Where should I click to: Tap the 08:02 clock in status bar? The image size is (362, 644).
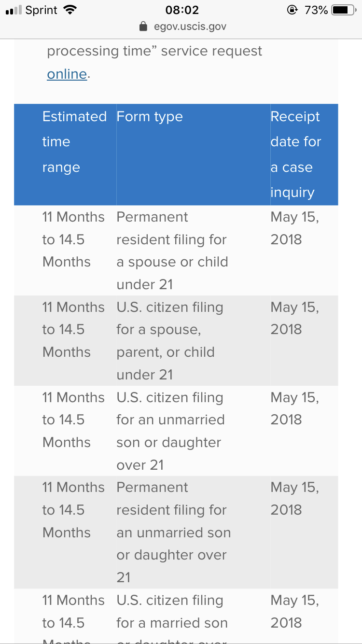click(182, 10)
